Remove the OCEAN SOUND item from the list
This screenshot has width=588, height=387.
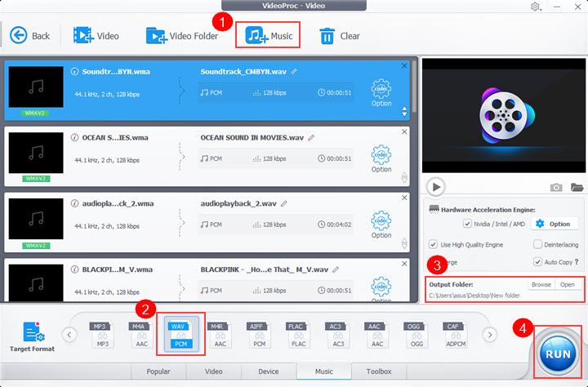point(404,131)
